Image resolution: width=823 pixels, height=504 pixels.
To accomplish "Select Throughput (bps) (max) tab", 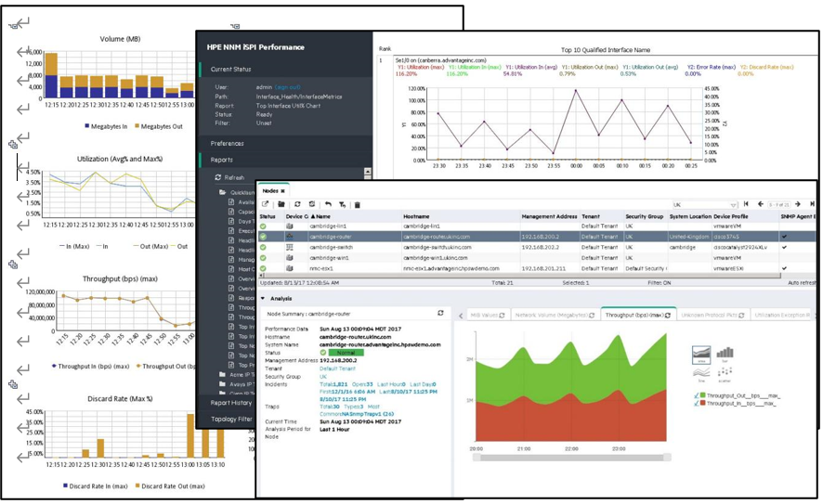I will [x=638, y=316].
